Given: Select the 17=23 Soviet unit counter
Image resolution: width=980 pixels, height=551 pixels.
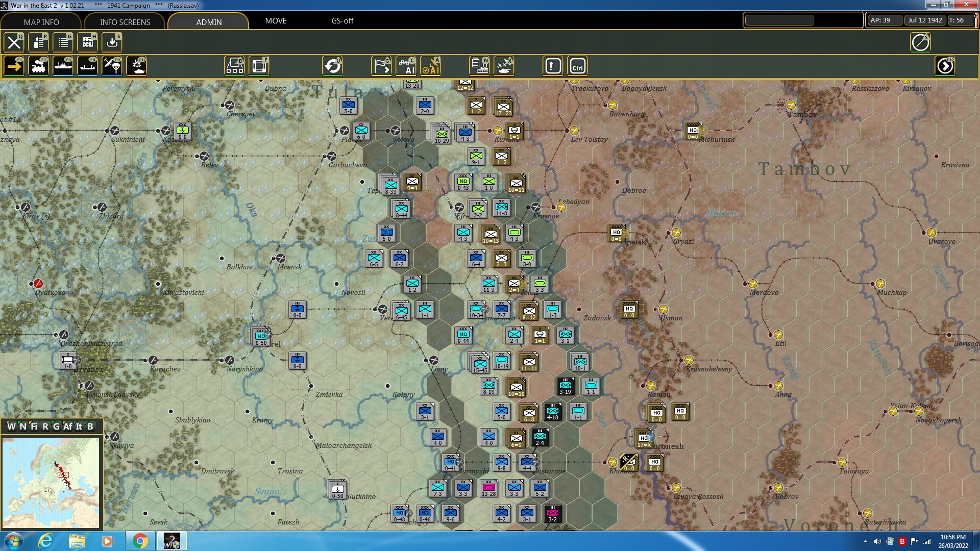Looking at the screenshot, I should click(x=503, y=107).
